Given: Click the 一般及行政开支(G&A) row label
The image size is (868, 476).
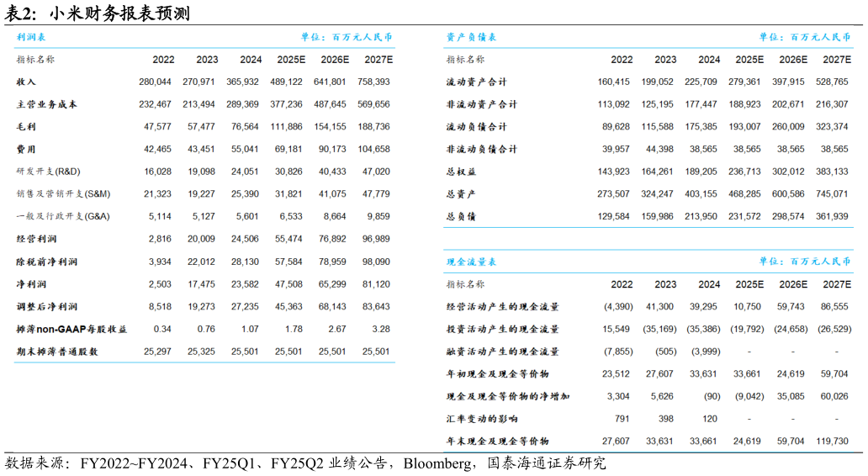Looking at the screenshot, I should [x=62, y=216].
